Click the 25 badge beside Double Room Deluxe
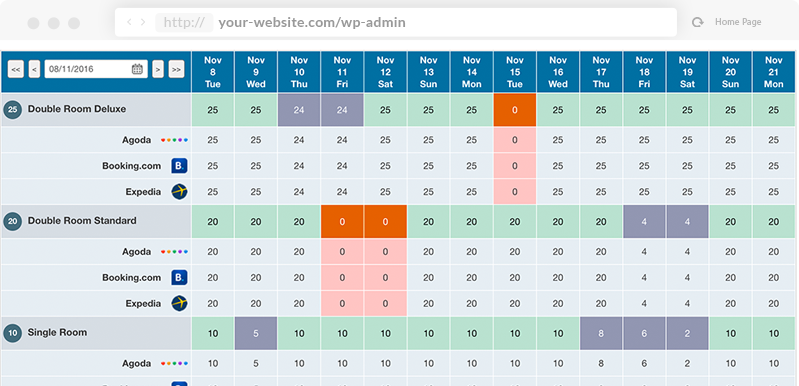The width and height of the screenshot is (799, 386). tap(13, 109)
